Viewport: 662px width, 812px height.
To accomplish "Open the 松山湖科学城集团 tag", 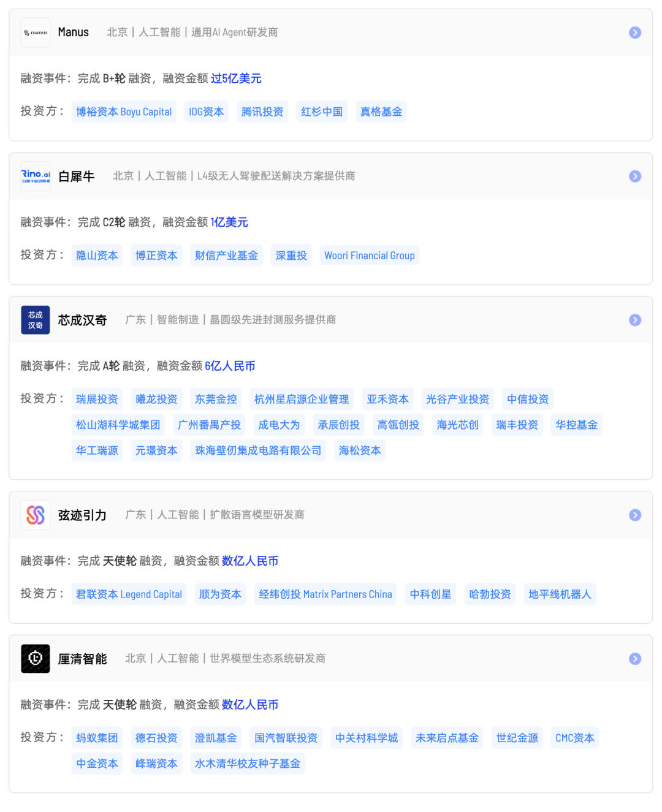I will coord(118,425).
